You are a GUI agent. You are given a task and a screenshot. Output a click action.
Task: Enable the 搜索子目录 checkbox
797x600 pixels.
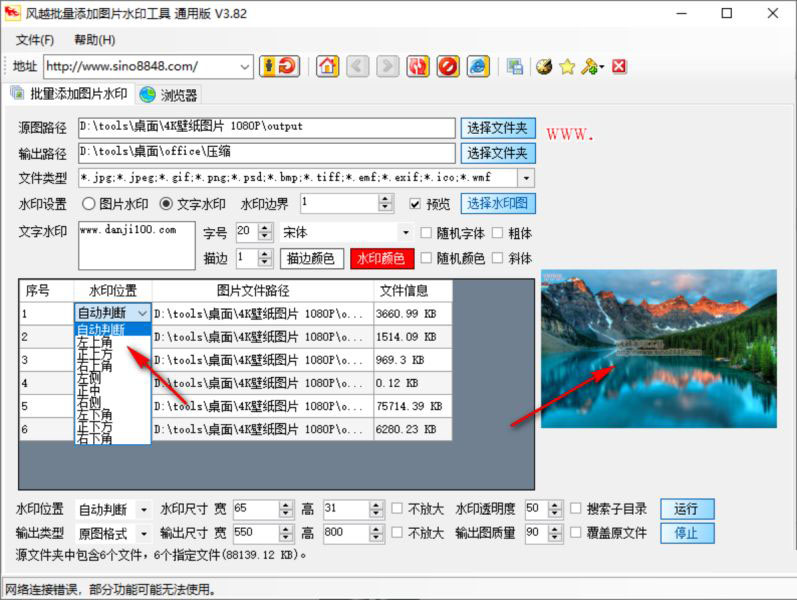pyautogui.click(x=575, y=508)
